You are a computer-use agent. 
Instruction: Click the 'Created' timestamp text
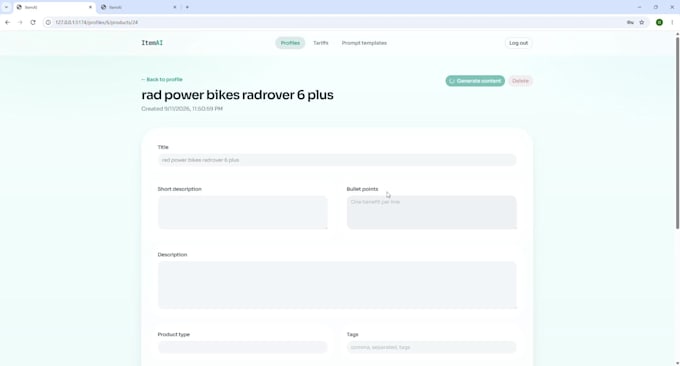182,109
